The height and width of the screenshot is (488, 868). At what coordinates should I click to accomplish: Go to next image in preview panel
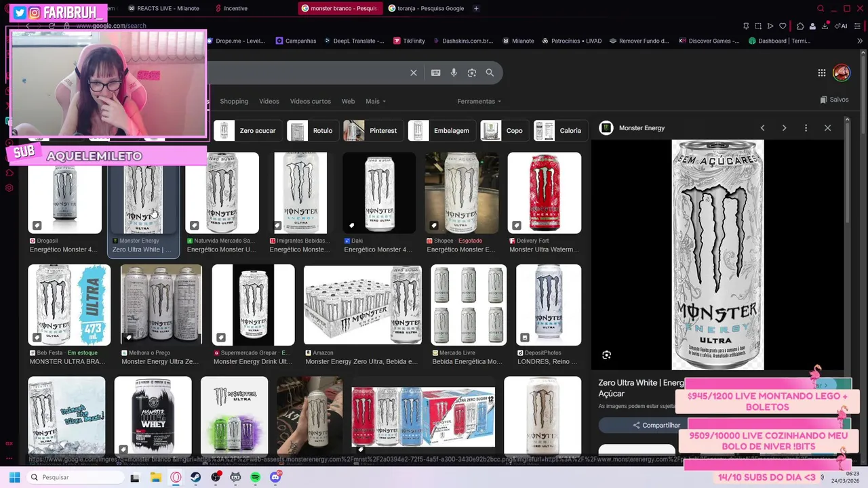pos(784,128)
